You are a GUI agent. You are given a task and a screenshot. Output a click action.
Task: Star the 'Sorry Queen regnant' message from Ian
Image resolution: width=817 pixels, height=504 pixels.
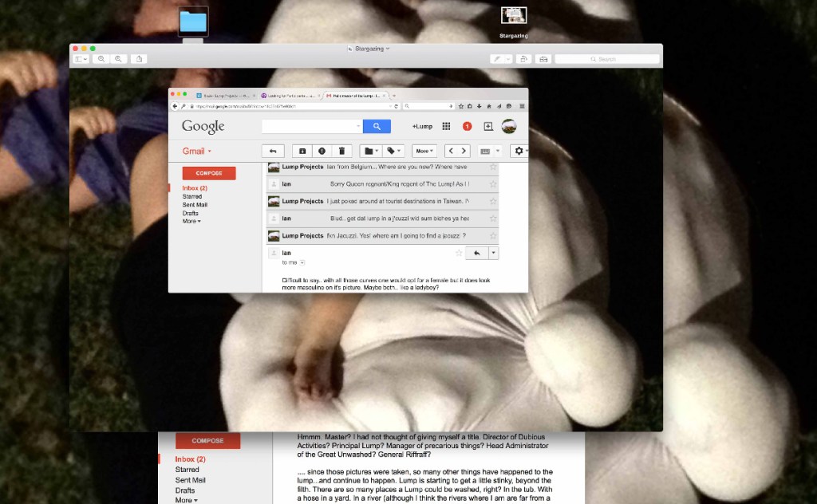point(493,184)
